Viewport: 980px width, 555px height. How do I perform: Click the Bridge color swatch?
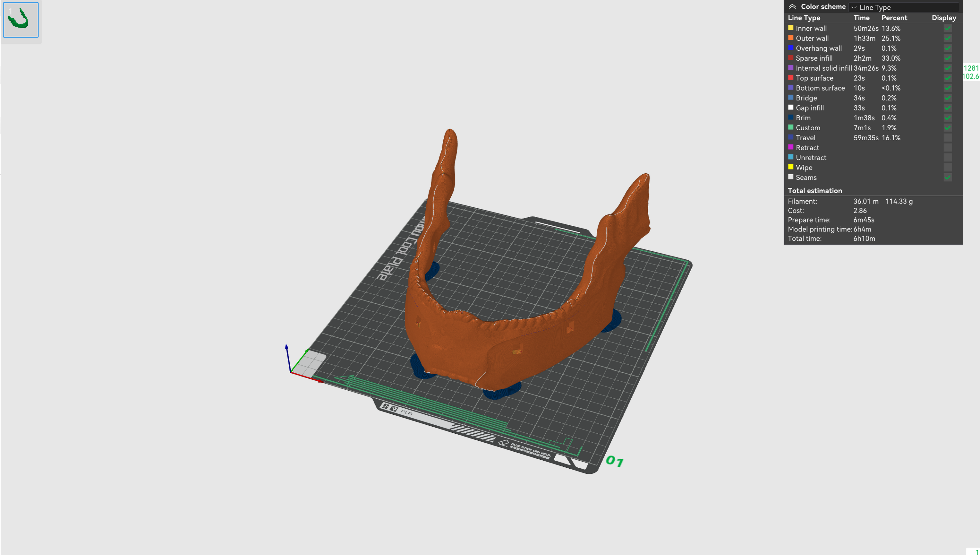coord(791,98)
